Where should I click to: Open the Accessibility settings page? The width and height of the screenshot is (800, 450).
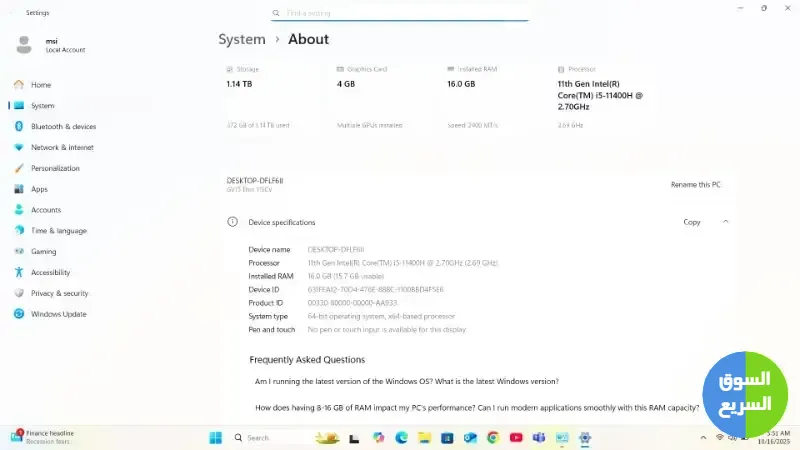[50, 272]
